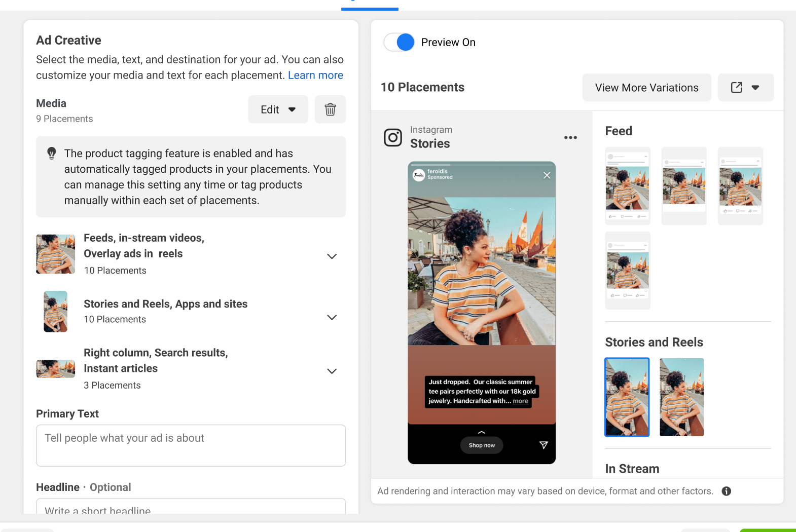The width and height of the screenshot is (796, 532).
Task: Close the story preview with X
Action: pyautogui.click(x=547, y=175)
